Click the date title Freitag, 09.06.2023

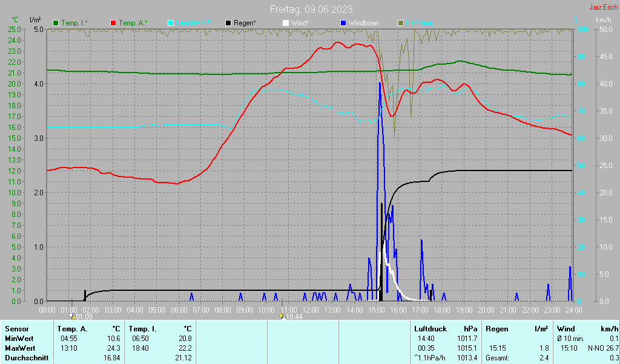tap(311, 9)
